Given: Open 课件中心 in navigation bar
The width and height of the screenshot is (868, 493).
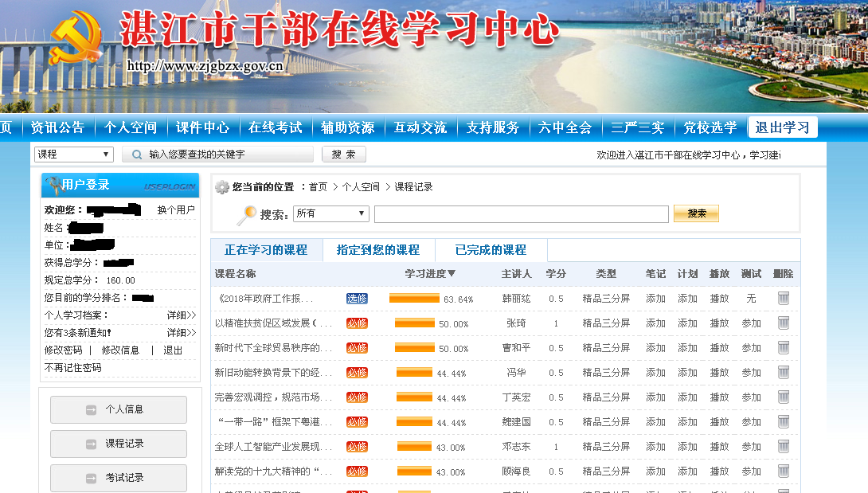Looking at the screenshot, I should coord(202,127).
